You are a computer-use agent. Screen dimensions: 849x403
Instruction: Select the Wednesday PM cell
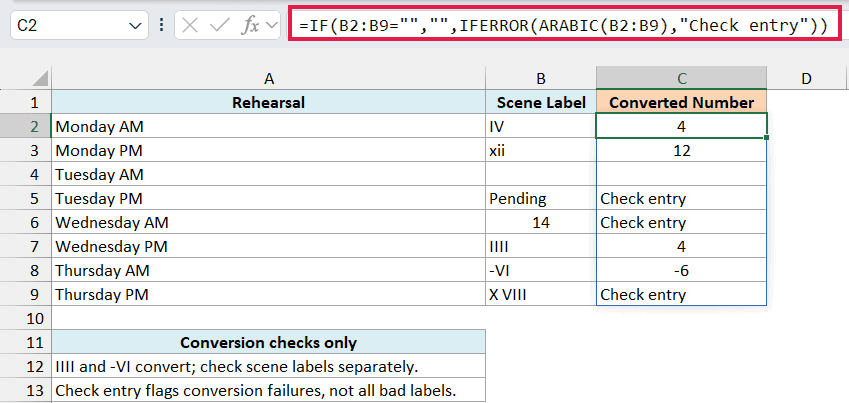(269, 246)
